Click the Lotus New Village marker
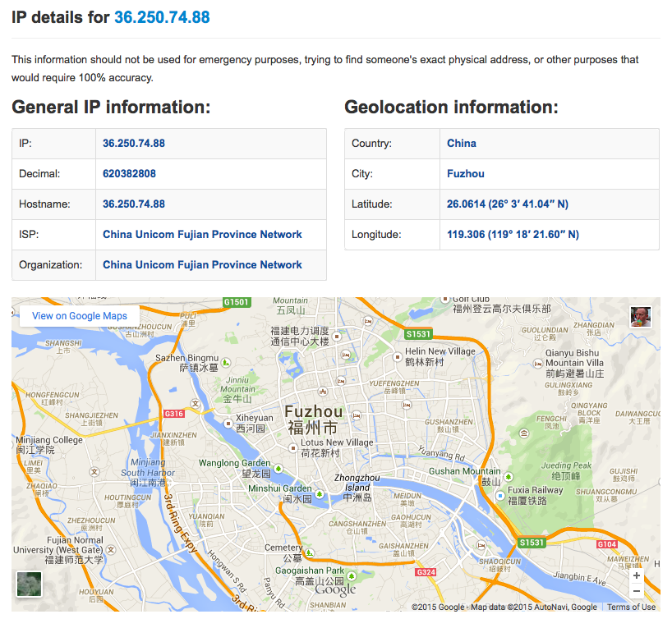This screenshot has height=628, width=672. point(293,448)
